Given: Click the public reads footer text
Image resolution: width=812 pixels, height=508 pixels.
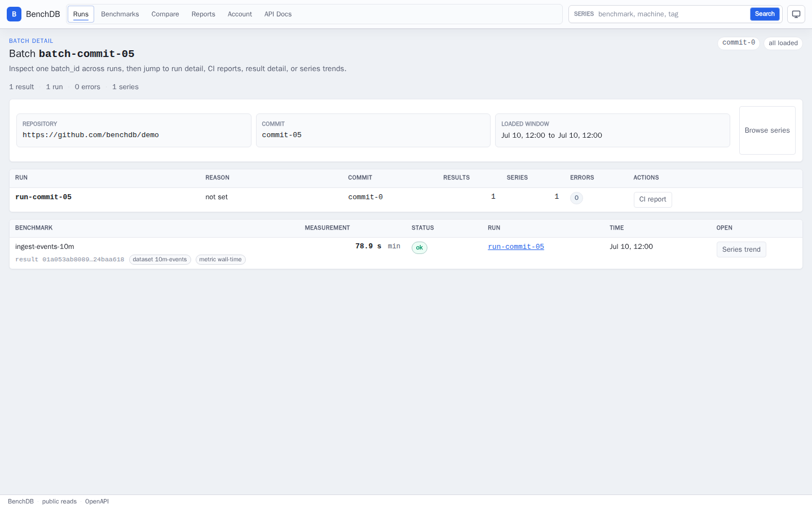Looking at the screenshot, I should pyautogui.click(x=59, y=501).
